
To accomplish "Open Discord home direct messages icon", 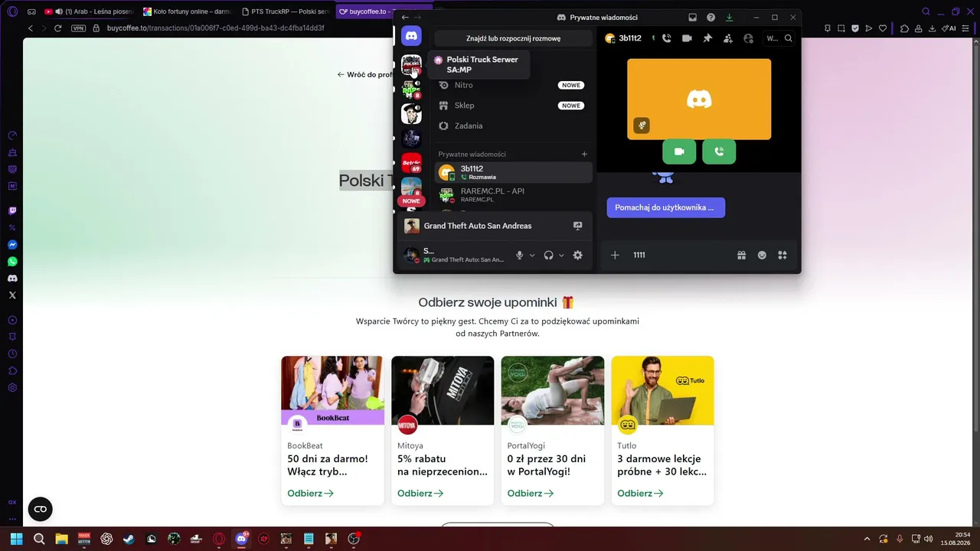I will [x=411, y=36].
